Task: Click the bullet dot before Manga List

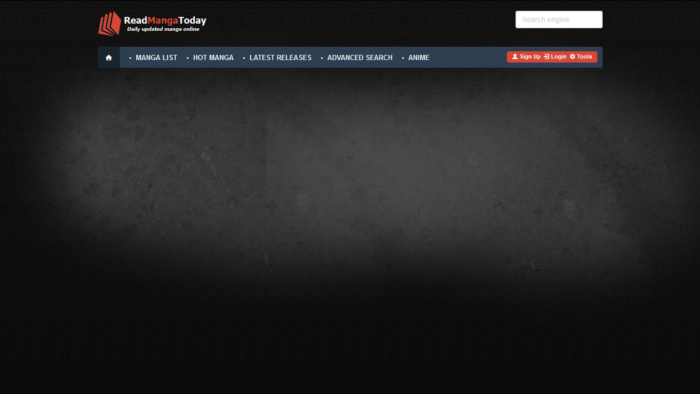Action: click(x=130, y=58)
